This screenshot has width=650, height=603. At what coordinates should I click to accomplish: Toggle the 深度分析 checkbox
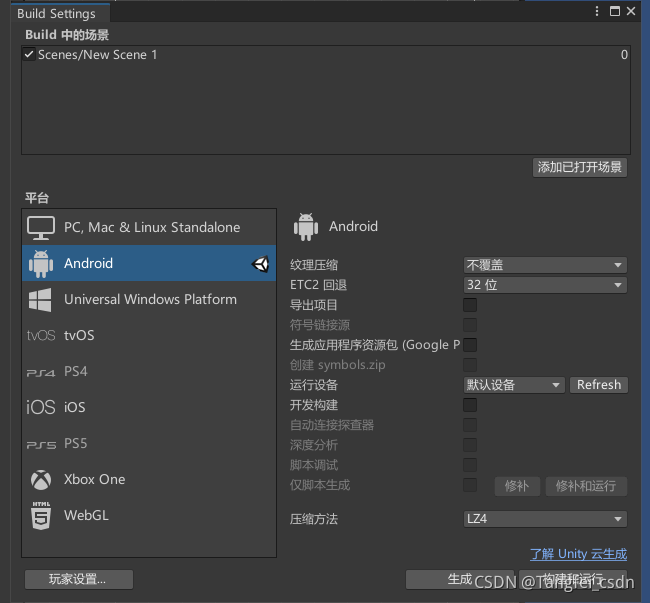(x=470, y=445)
